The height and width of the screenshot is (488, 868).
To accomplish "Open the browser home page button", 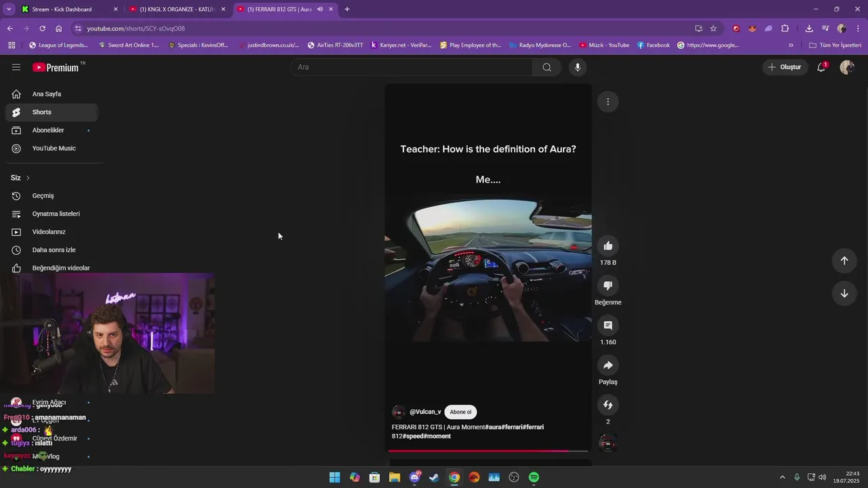I will pos(59,28).
